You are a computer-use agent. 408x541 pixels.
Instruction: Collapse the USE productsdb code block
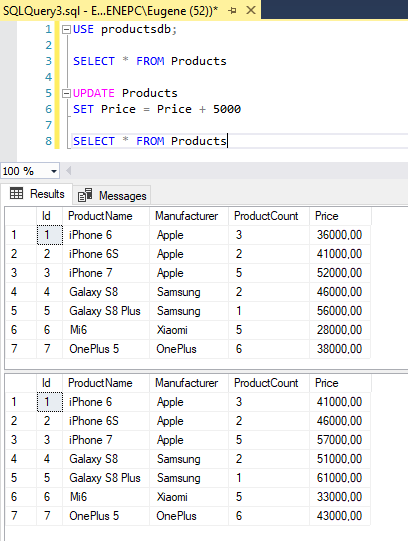[66, 30]
